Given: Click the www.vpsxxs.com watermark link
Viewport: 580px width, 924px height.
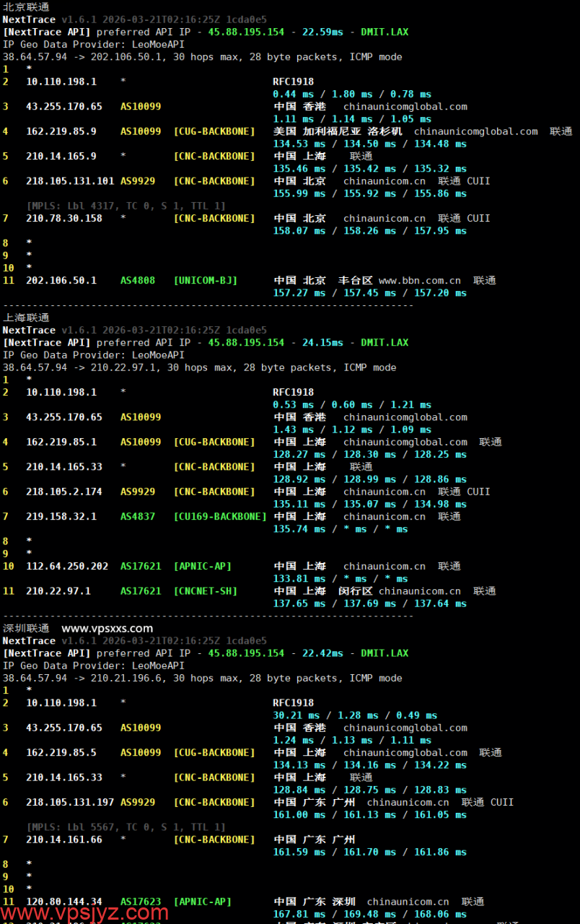Looking at the screenshot, I should (x=107, y=628).
